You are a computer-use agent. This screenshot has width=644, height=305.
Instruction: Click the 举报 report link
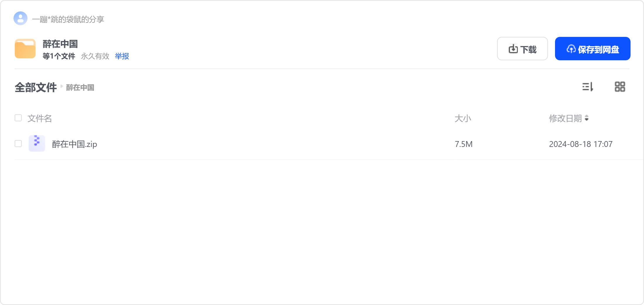(122, 56)
